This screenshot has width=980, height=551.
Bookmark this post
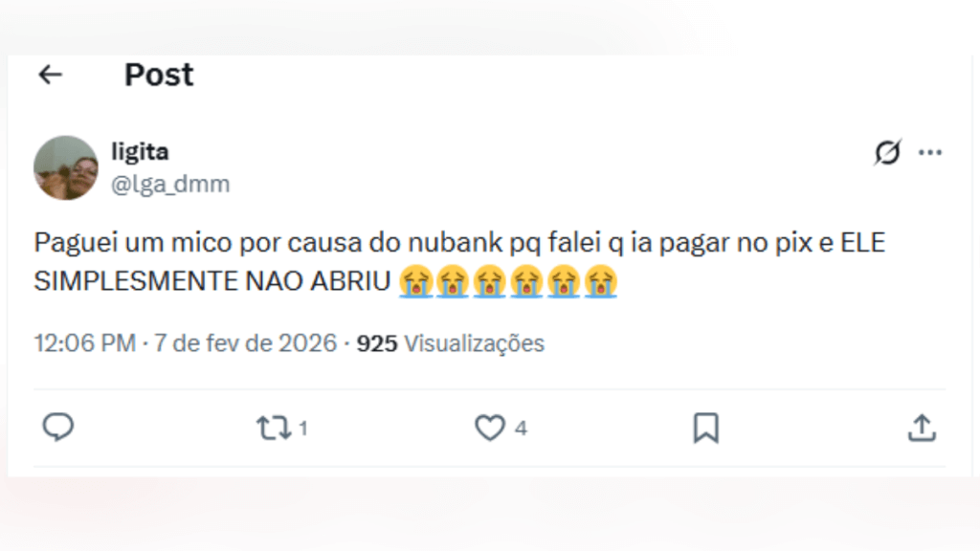point(705,428)
